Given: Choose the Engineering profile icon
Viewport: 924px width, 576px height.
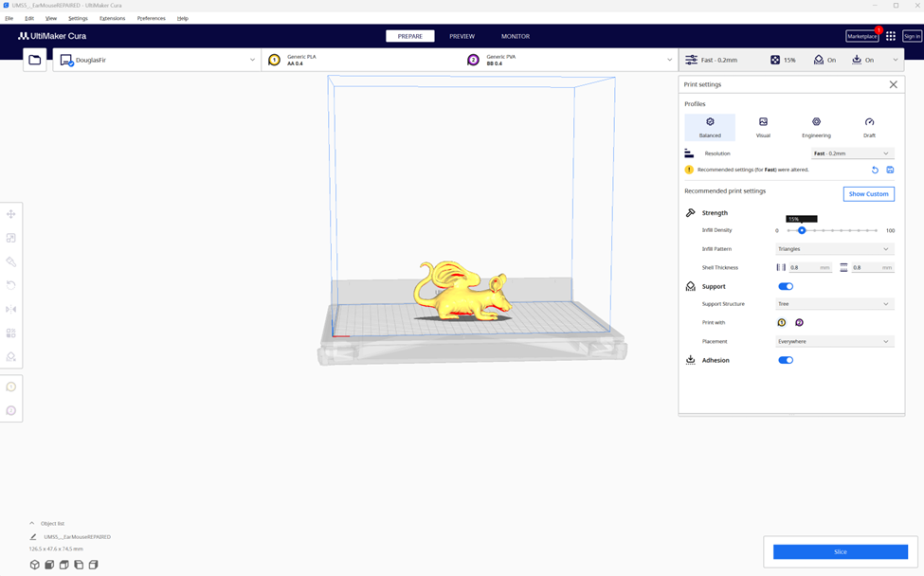Looking at the screenshot, I should pos(816,127).
